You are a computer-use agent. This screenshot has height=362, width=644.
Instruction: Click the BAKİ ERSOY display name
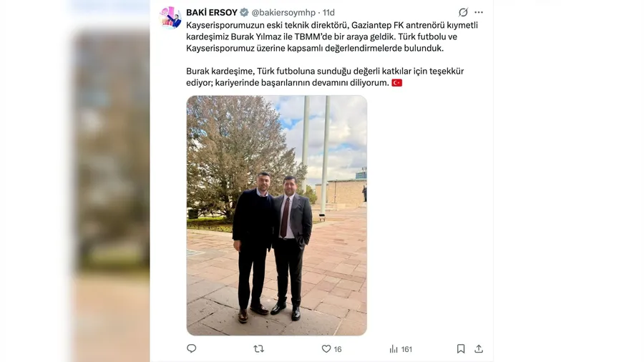pos(212,12)
